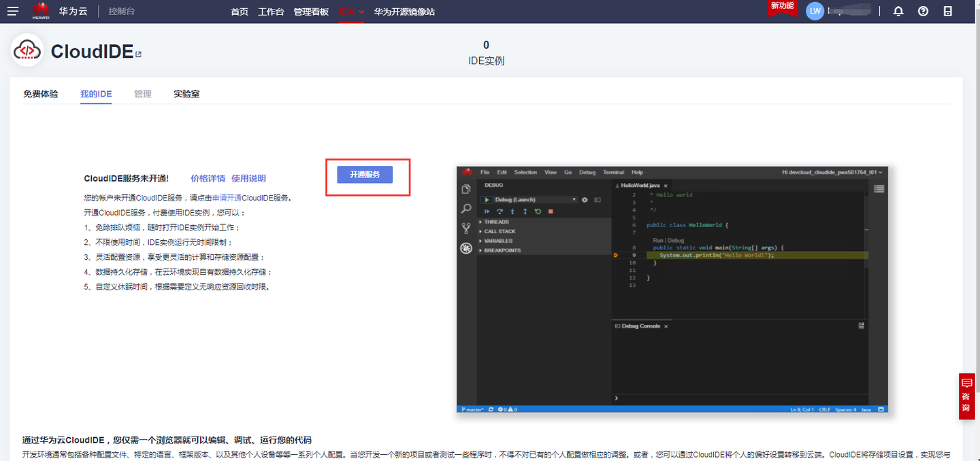Toggle the breakpoint on line 9

tap(616, 255)
